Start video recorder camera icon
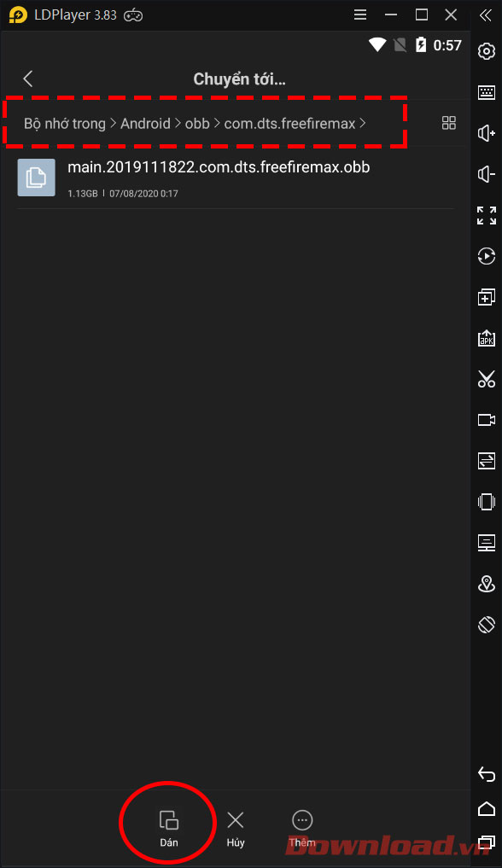This screenshot has height=868, width=502. (487, 420)
